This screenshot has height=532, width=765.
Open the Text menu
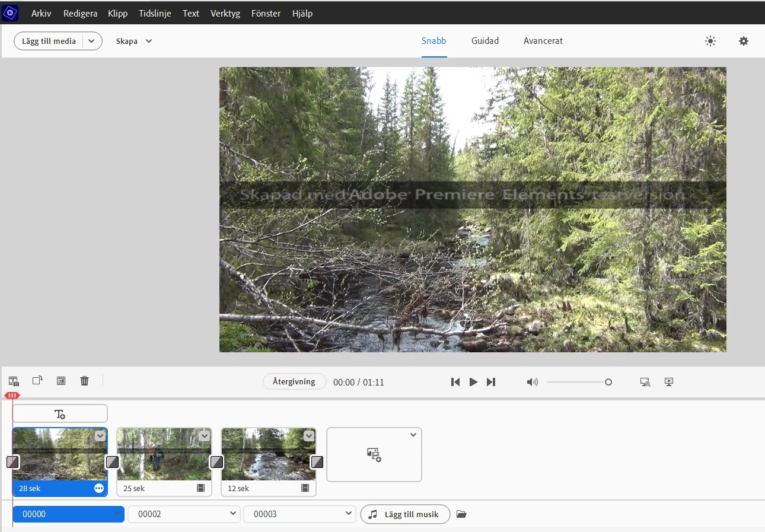[x=191, y=13]
